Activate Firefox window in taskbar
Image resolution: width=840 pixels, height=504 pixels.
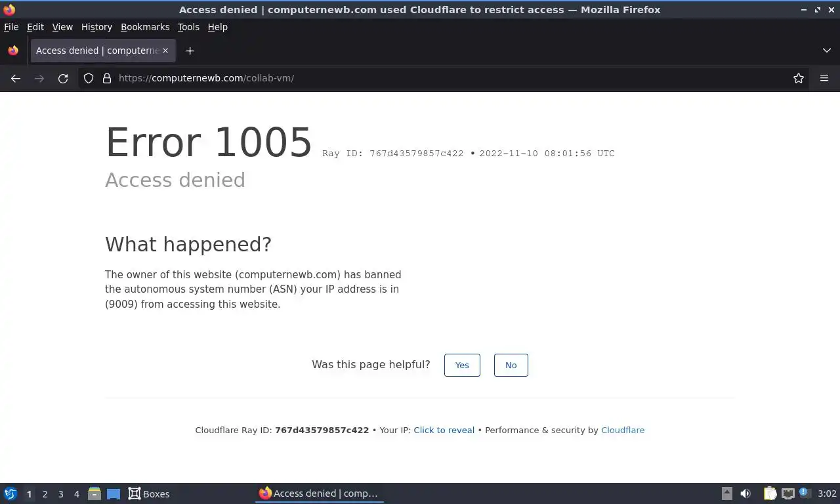click(319, 493)
